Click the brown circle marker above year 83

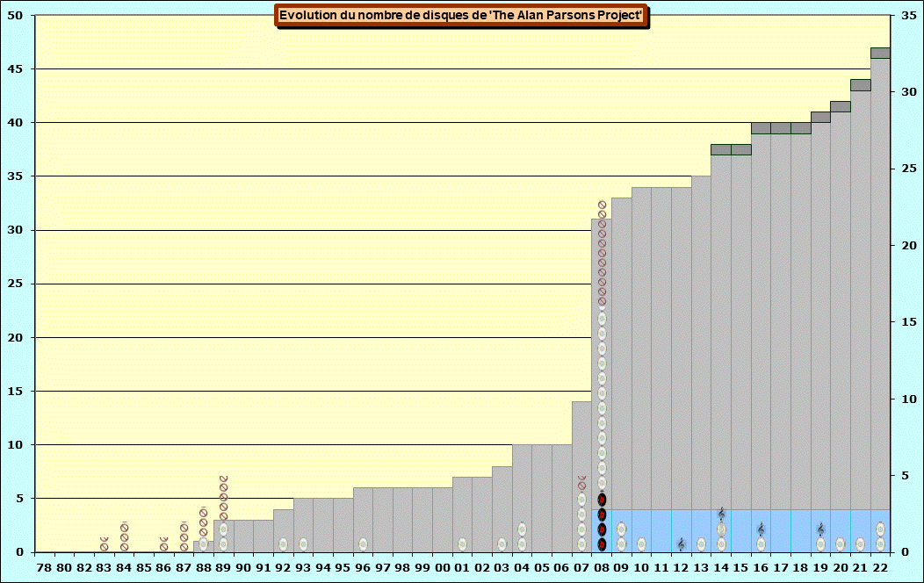[x=105, y=545]
